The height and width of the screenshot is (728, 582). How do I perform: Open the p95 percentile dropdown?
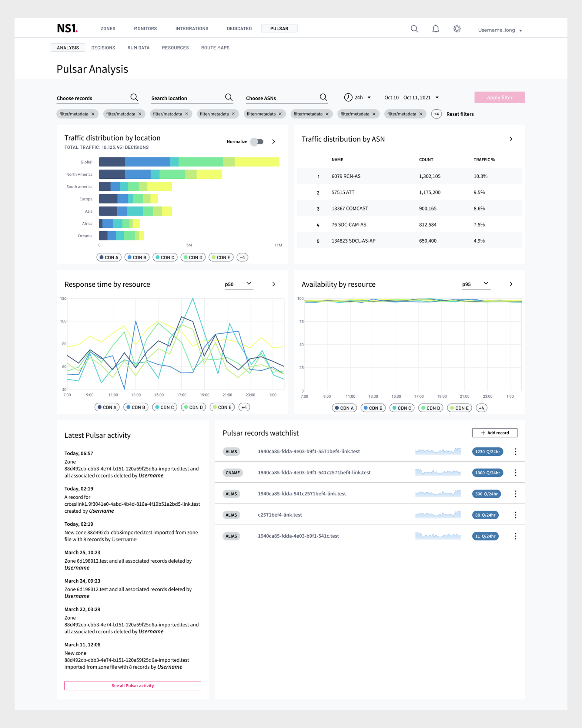tap(476, 284)
